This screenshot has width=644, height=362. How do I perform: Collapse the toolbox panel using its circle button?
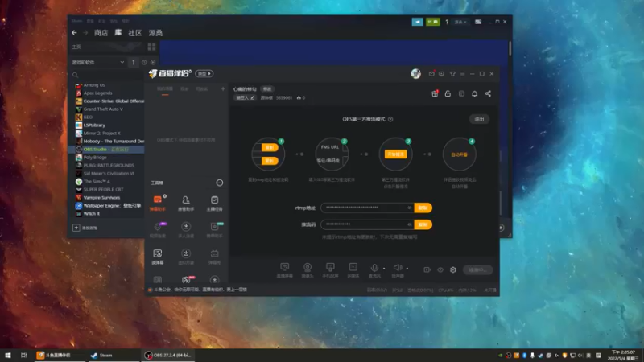220,183
